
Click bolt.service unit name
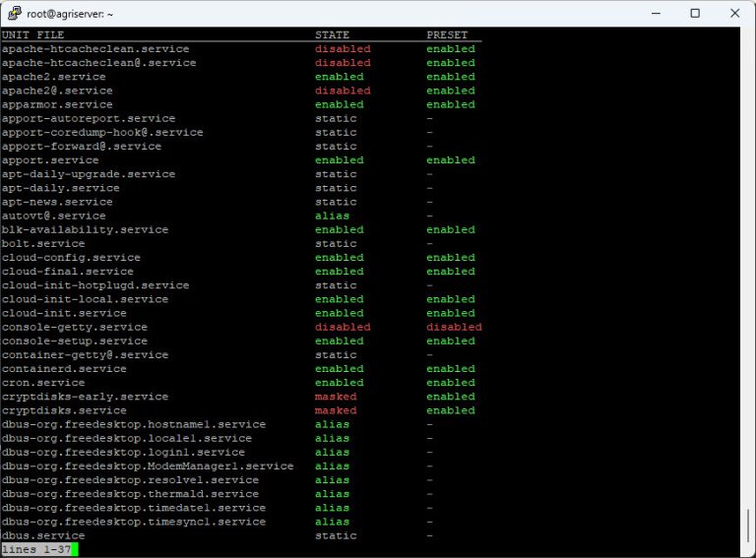(x=43, y=244)
